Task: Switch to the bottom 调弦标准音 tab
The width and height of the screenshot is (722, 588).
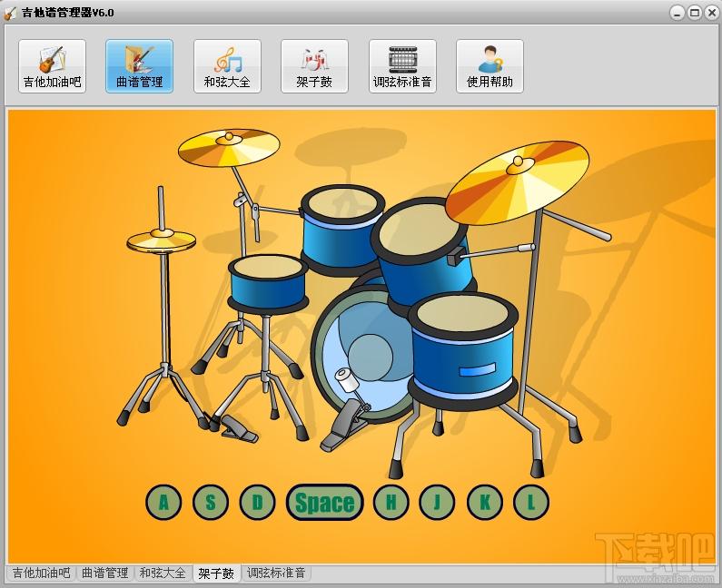Action: tap(276, 573)
